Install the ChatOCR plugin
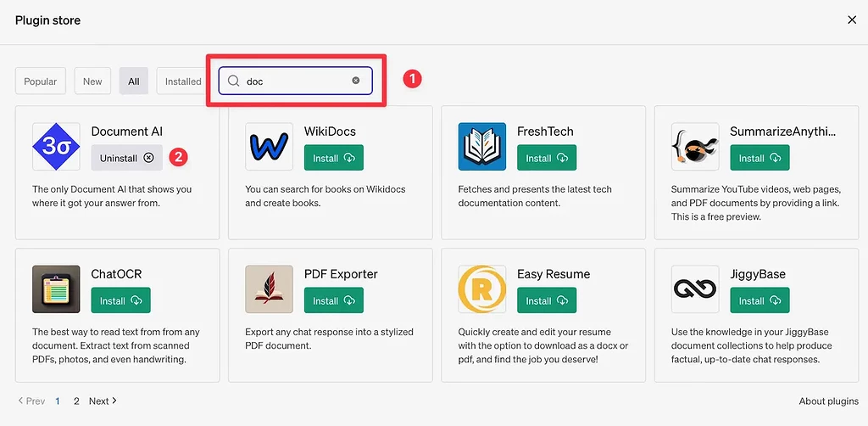The height and width of the screenshot is (426, 868). click(x=120, y=300)
